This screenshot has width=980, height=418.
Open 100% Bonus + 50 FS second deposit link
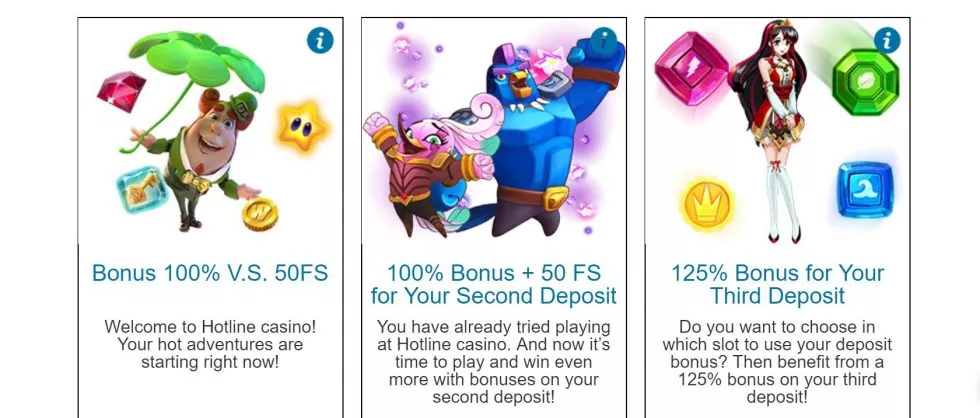[x=493, y=284]
